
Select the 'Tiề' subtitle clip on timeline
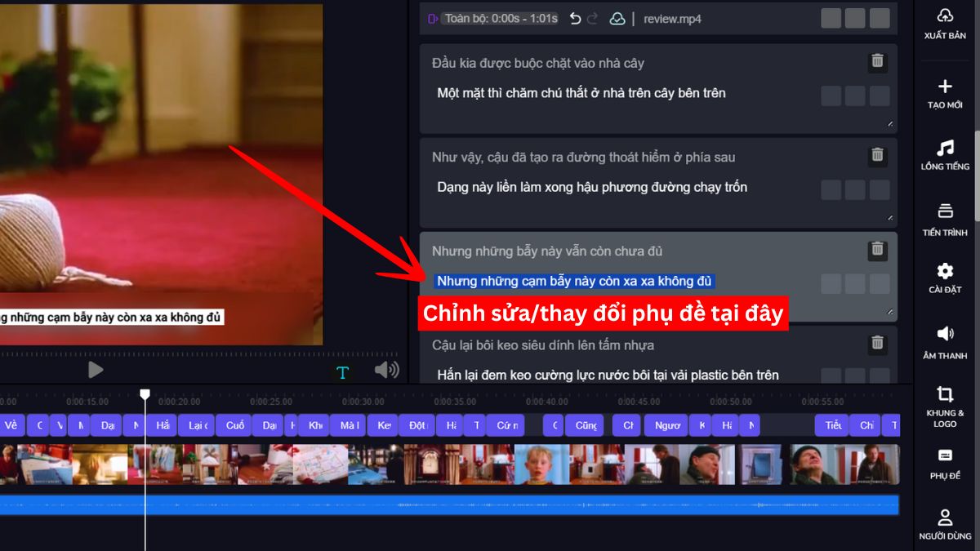coord(831,425)
